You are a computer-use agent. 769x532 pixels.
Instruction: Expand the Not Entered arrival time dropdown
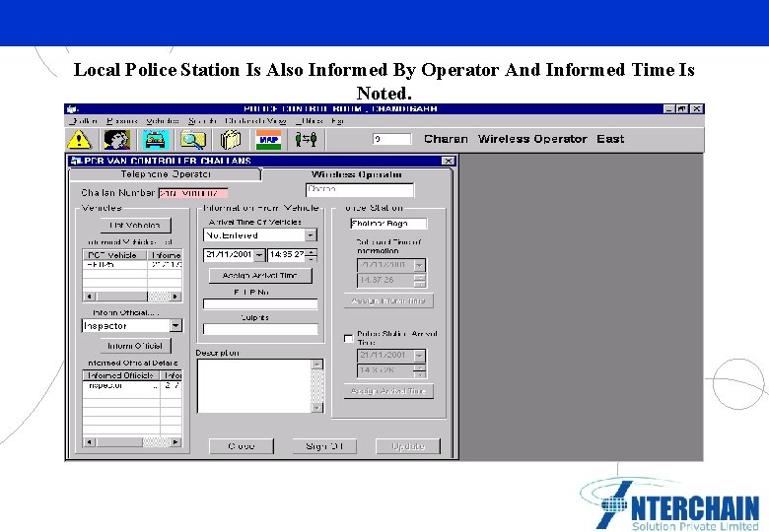[x=311, y=235]
